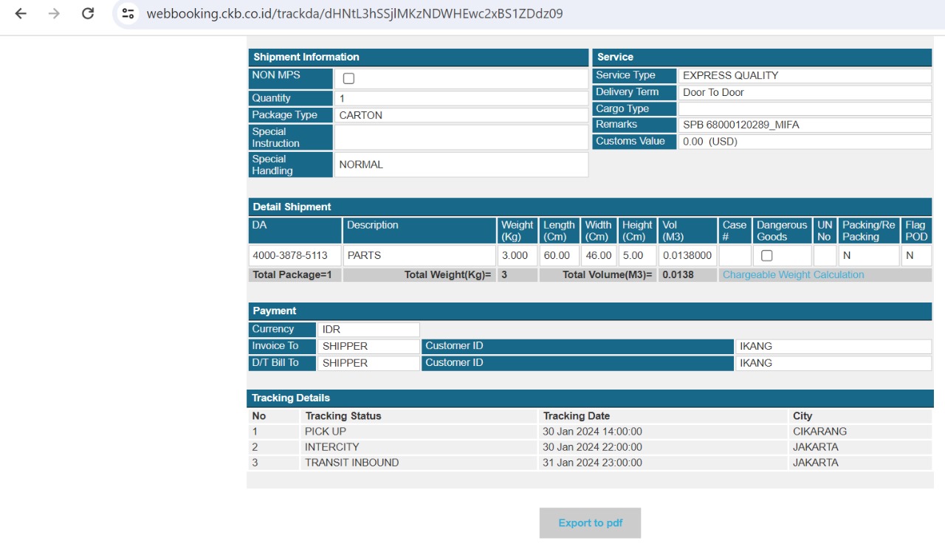Toggle the Dangerous Goods checkbox

(766, 255)
